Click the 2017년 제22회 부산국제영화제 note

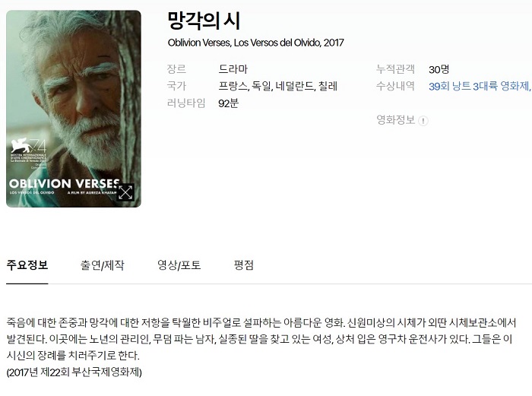pos(74,372)
